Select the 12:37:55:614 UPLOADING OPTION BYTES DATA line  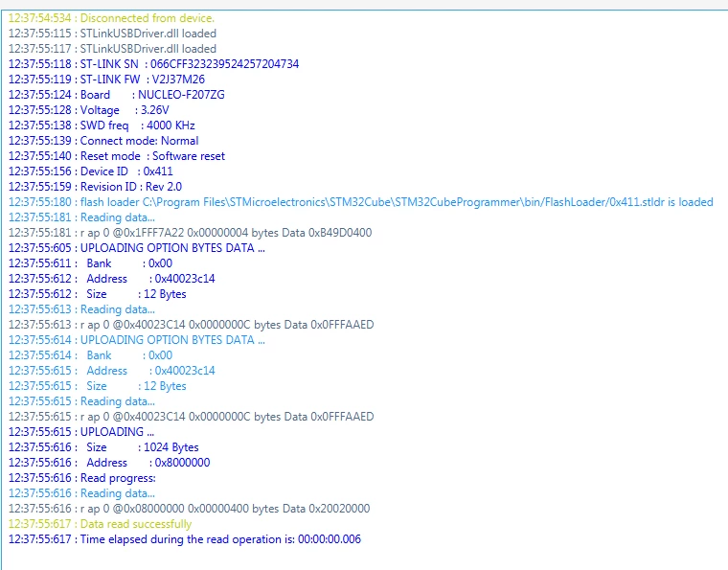[137, 340]
